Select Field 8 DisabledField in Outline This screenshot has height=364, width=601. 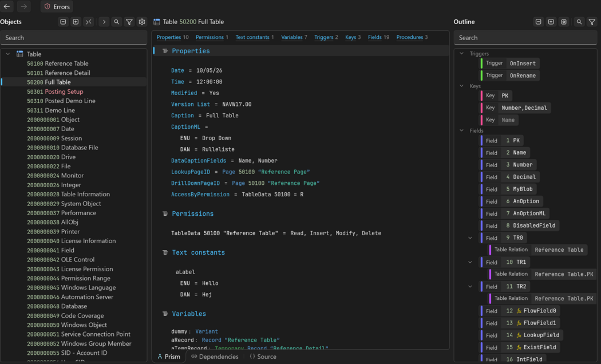coord(520,225)
